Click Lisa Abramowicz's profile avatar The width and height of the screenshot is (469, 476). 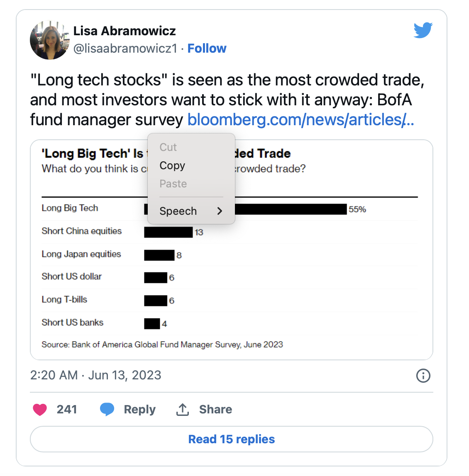pos(49,40)
